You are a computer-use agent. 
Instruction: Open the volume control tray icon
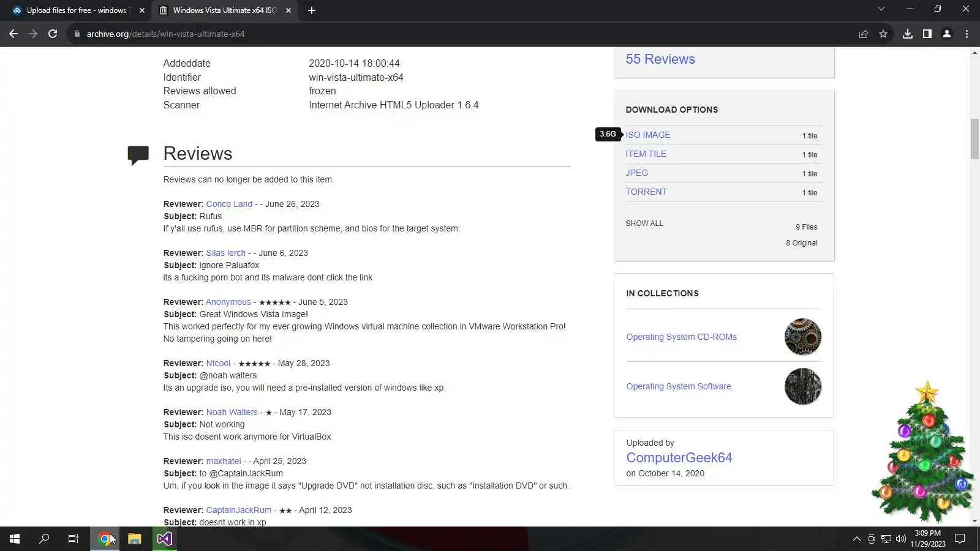[x=901, y=539]
